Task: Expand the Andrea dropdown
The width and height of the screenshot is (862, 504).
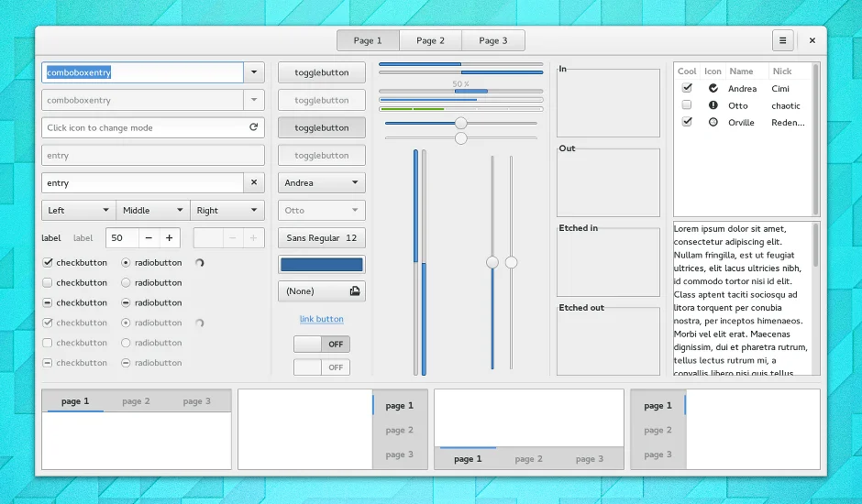Action: (321, 183)
